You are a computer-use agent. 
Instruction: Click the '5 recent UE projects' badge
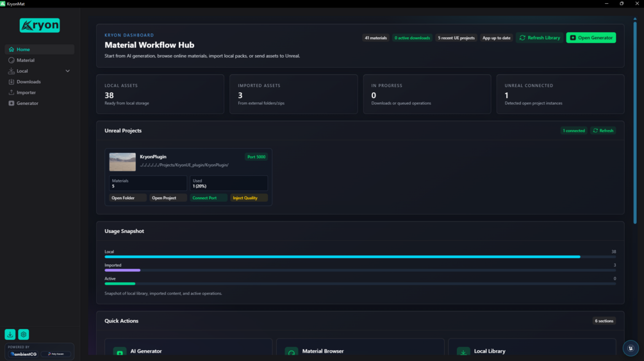(x=456, y=38)
